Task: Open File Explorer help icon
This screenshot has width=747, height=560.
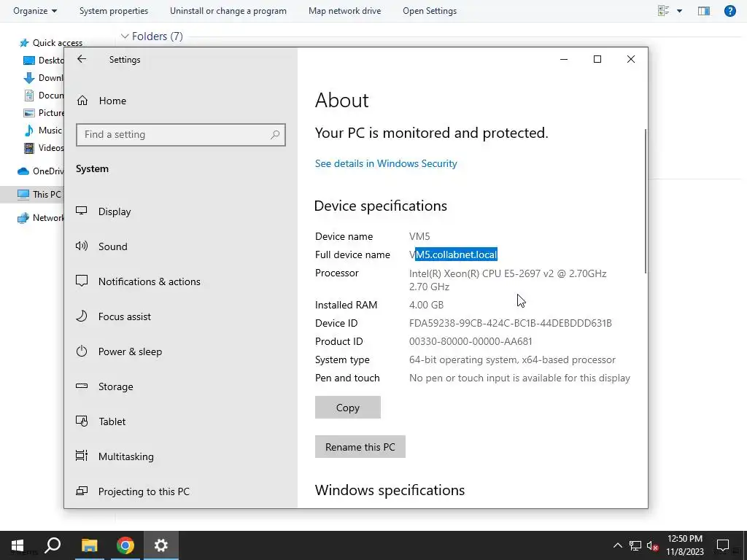Action: pyautogui.click(x=729, y=11)
